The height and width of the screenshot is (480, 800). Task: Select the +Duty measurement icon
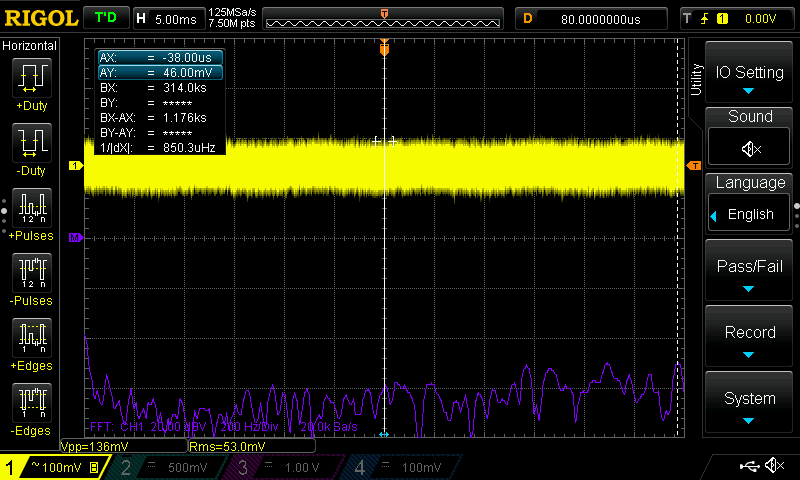(x=31, y=81)
